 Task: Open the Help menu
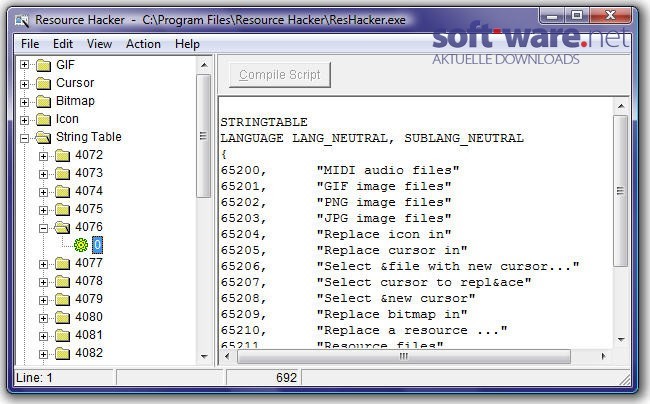(x=187, y=44)
